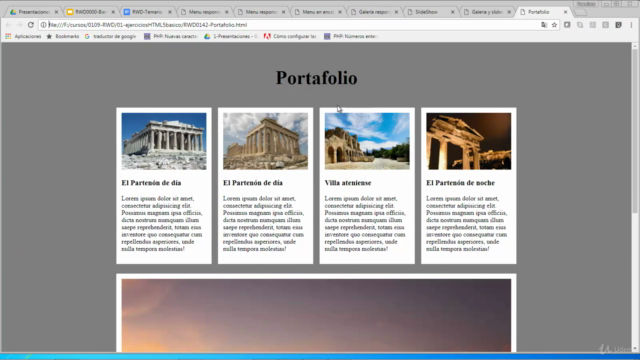Open the PHP: Nuevas caracte bookmark
This screenshot has width=640, height=360.
coord(171,36)
